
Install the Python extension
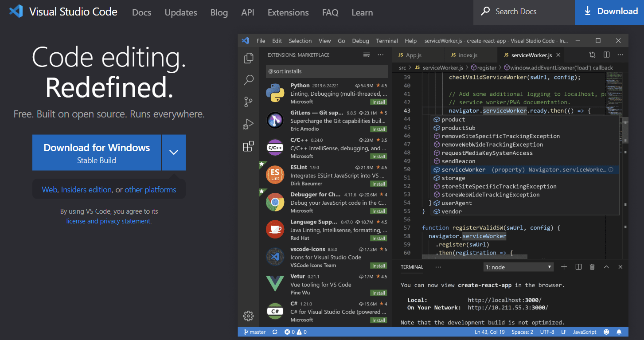click(x=379, y=102)
